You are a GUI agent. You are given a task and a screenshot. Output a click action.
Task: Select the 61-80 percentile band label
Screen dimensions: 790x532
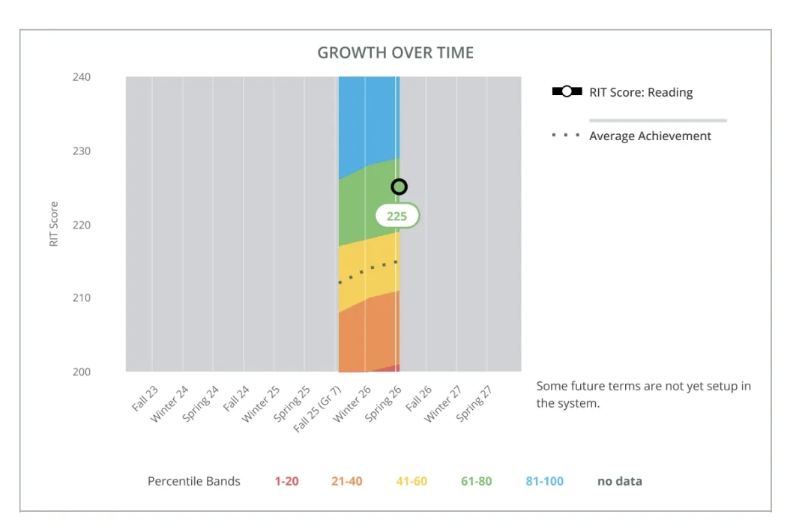pyautogui.click(x=476, y=481)
